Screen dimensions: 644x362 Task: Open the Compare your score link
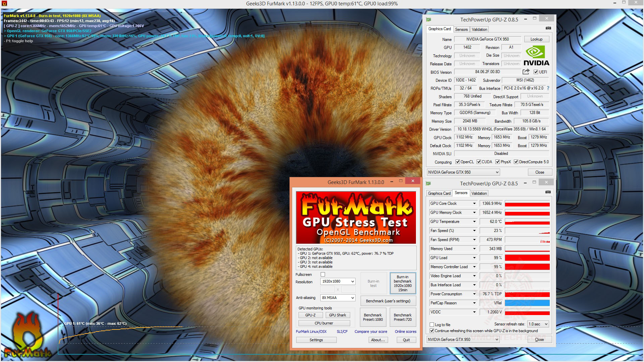(x=371, y=331)
